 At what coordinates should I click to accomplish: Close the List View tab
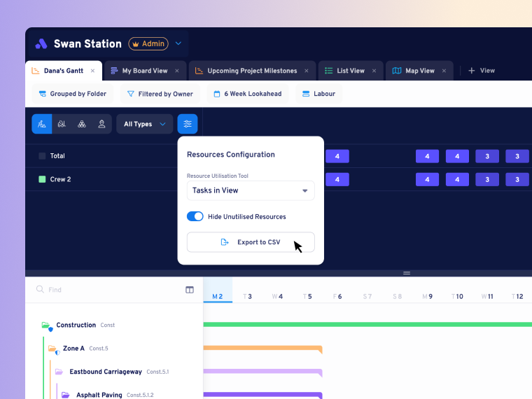coord(374,71)
